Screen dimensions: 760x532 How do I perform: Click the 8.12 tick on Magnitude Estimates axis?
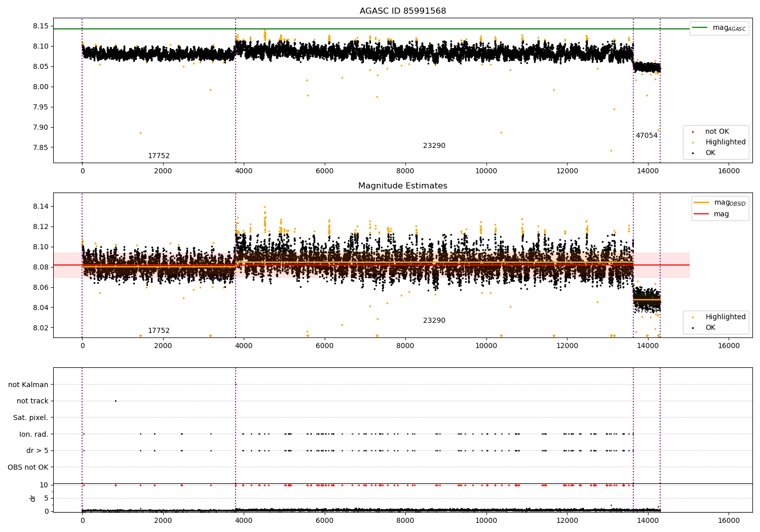tap(40, 226)
